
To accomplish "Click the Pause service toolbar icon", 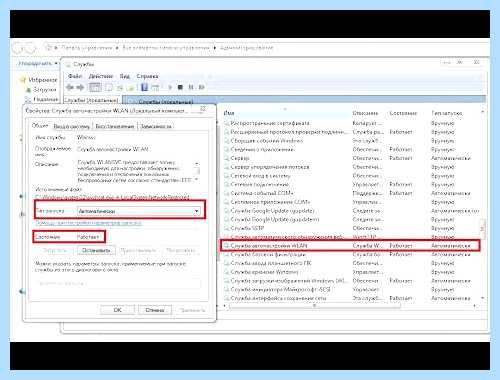I will [x=191, y=87].
